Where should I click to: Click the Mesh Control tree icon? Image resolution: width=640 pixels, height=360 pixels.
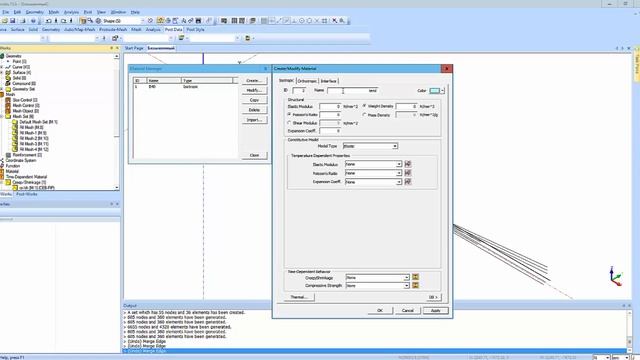click(8, 105)
